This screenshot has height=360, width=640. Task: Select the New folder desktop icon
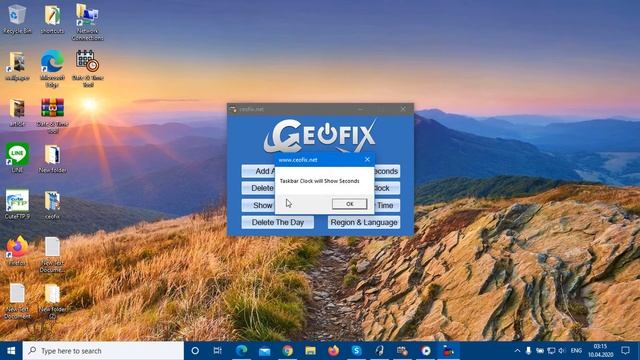tap(52, 159)
